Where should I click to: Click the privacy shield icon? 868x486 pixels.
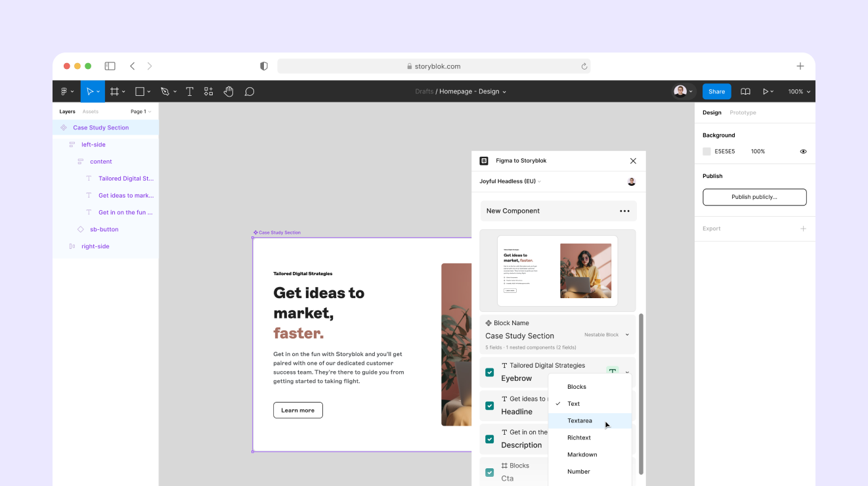[264, 66]
